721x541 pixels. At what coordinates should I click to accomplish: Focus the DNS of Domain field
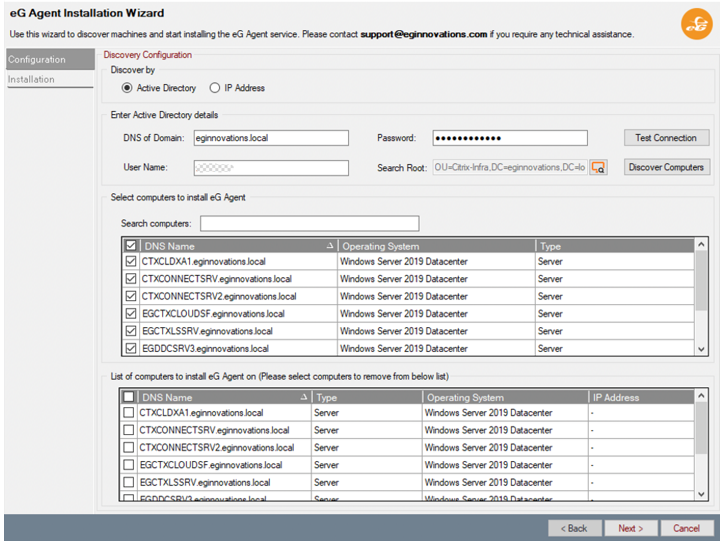point(271,138)
